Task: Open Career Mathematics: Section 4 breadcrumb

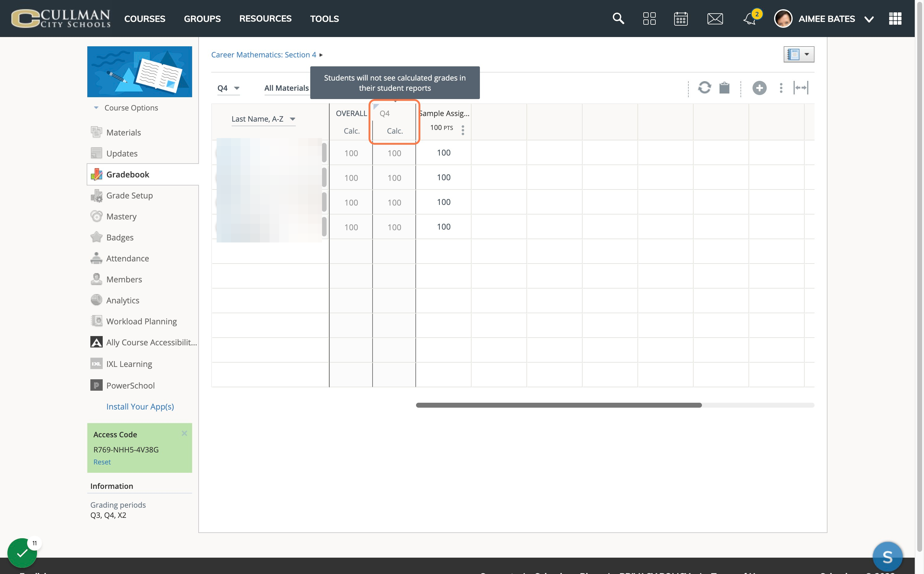Action: pyautogui.click(x=264, y=55)
